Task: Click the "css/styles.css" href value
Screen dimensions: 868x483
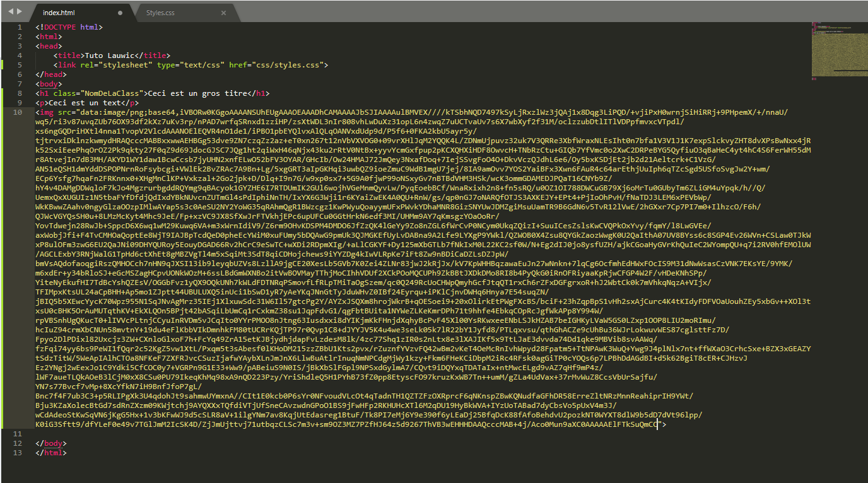Action: [288, 65]
